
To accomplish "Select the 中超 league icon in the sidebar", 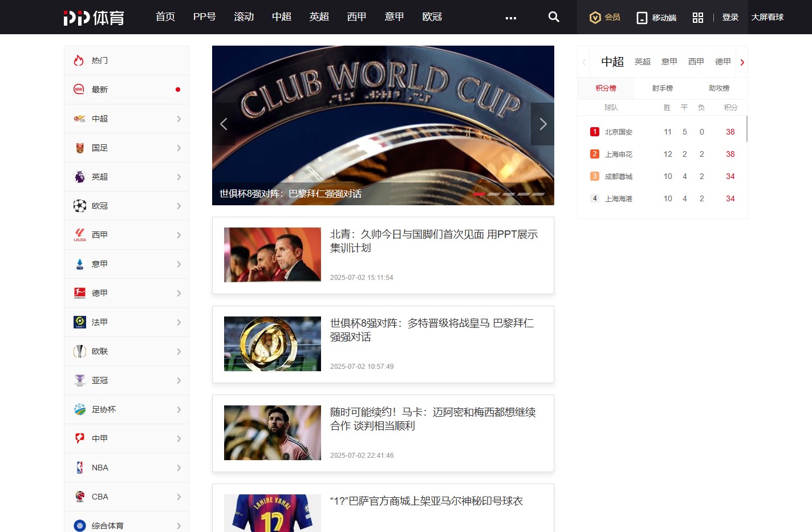I will (x=80, y=119).
